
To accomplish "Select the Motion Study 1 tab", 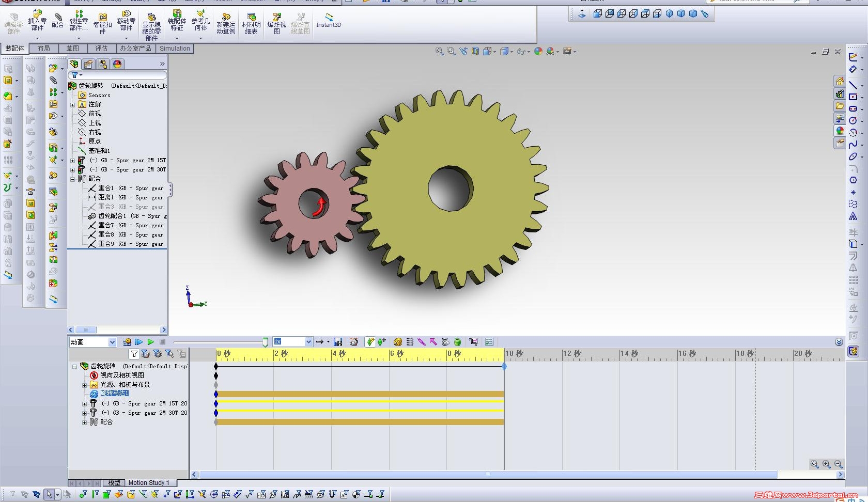I will click(149, 483).
